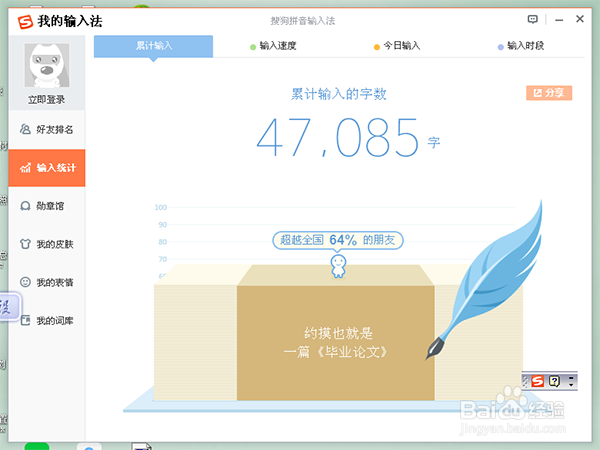Click the floating handwriting widget at left edge

point(10,307)
